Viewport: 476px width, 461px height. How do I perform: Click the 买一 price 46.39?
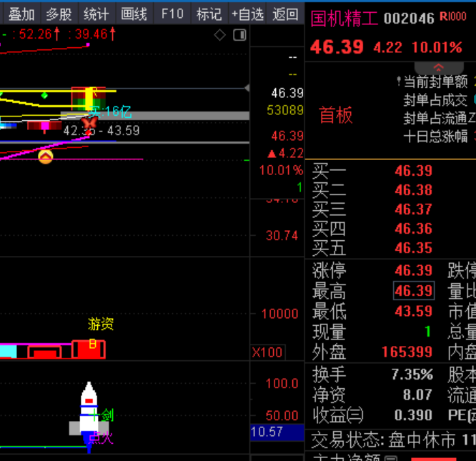pos(413,171)
